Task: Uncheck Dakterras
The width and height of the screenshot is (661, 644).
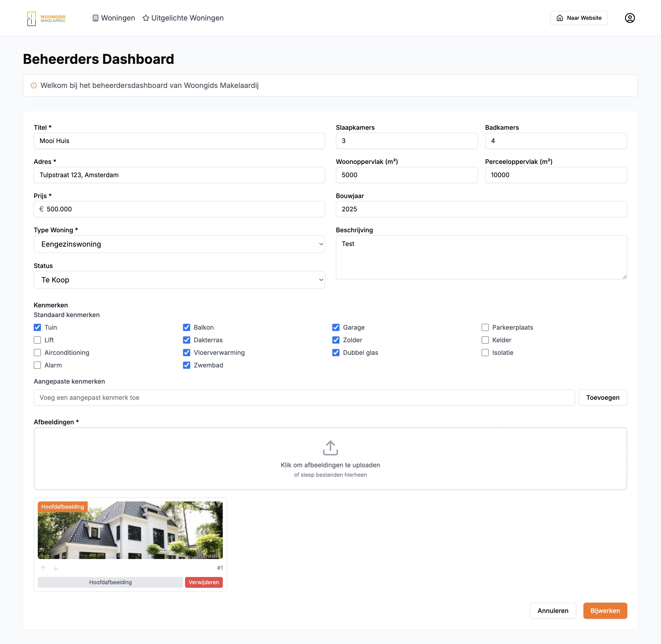Action: (x=187, y=340)
